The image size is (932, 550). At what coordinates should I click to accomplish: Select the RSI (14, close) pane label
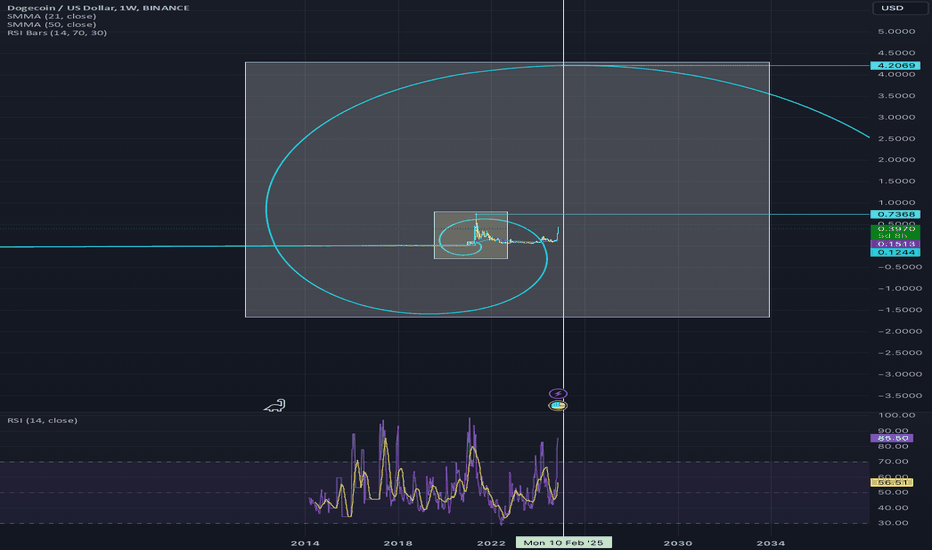click(x=42, y=420)
